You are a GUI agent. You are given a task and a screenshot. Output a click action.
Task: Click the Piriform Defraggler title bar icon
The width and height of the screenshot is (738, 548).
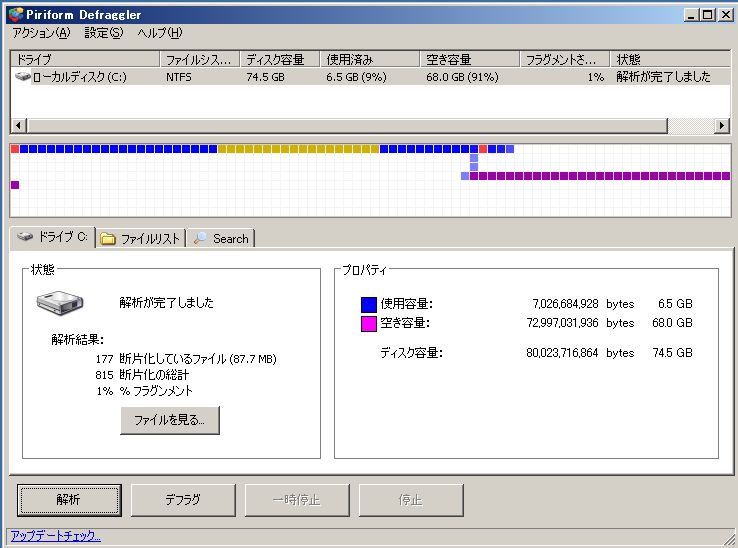pos(16,14)
